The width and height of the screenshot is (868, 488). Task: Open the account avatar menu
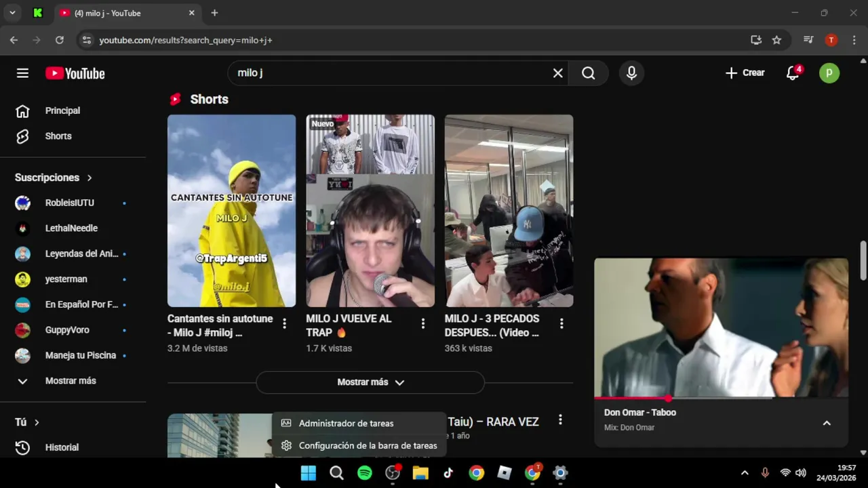click(x=829, y=73)
